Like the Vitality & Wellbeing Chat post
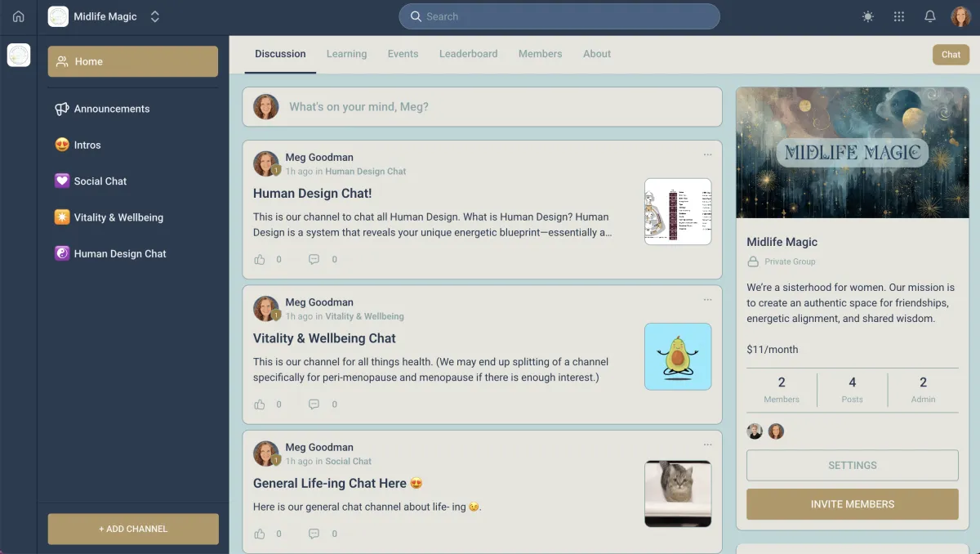980x554 pixels. [x=260, y=404]
